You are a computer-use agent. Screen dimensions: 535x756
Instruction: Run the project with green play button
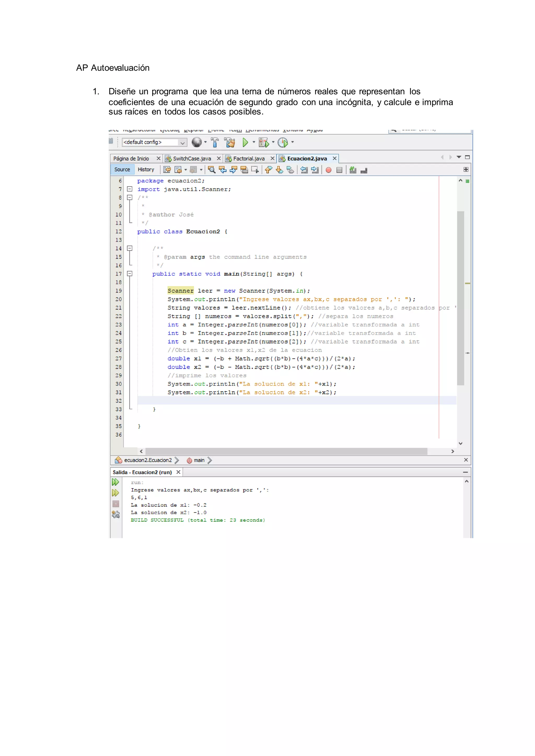(x=245, y=143)
